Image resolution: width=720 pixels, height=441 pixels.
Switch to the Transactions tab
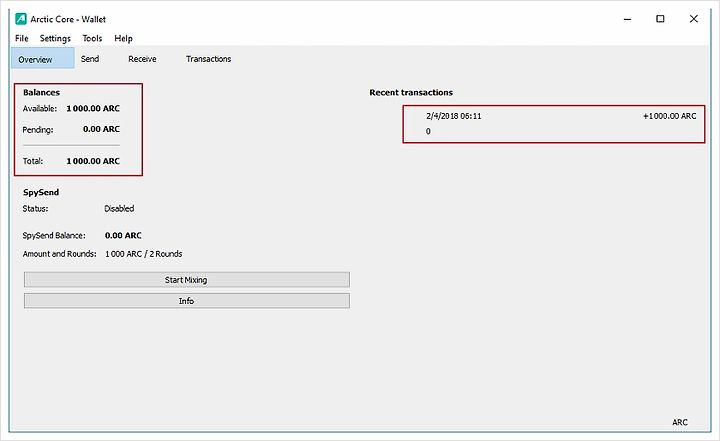coord(208,59)
